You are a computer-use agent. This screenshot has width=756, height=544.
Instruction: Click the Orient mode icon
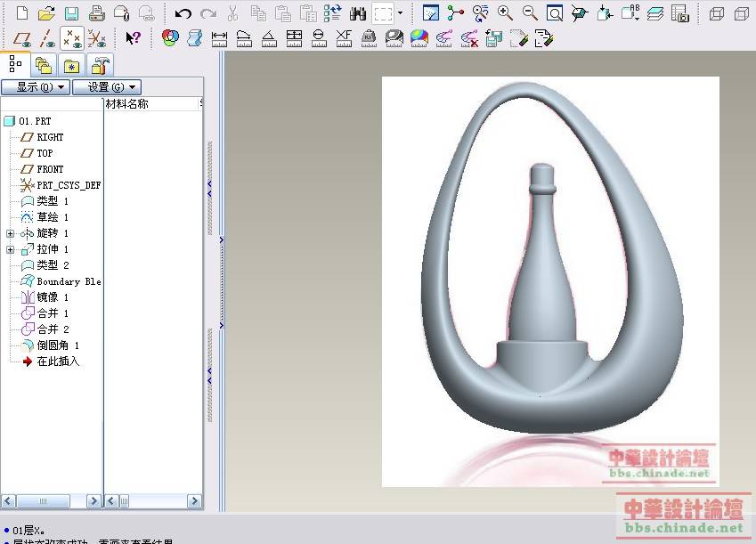[480, 13]
